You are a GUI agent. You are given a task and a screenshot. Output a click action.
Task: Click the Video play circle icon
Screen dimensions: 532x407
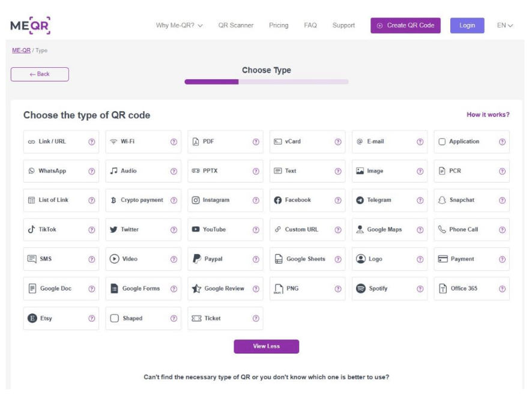click(x=114, y=259)
